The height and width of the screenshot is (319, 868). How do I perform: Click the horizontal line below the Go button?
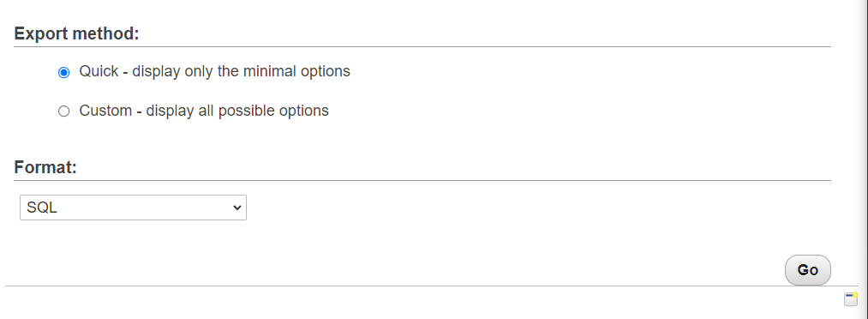pos(432,286)
